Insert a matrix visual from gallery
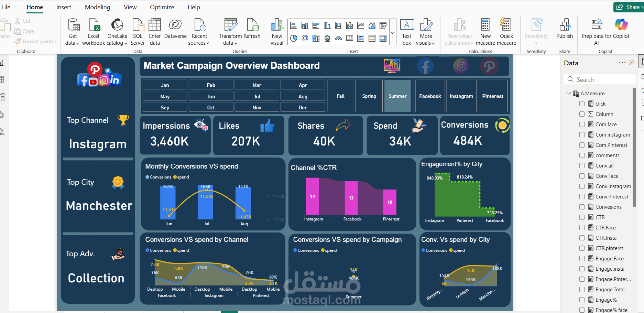The height and width of the screenshot is (313, 644). [x=383, y=38]
